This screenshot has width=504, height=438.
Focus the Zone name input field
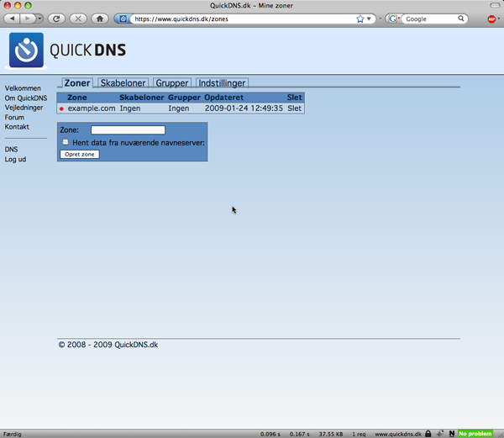pos(128,129)
